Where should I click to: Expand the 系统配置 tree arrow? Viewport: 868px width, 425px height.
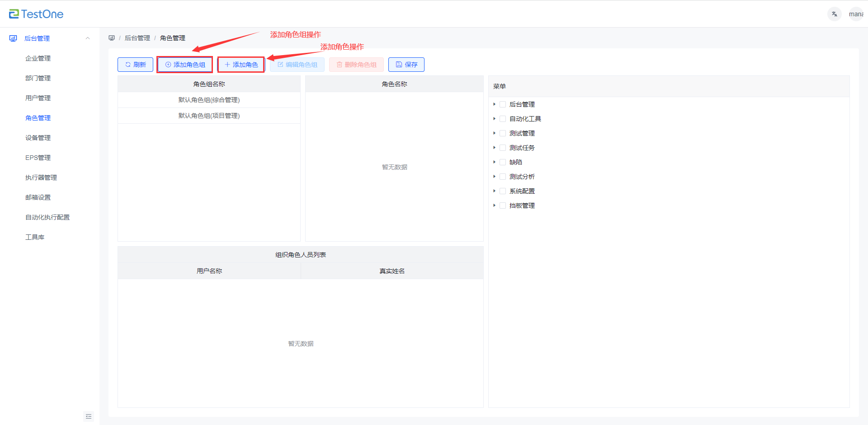[494, 191]
